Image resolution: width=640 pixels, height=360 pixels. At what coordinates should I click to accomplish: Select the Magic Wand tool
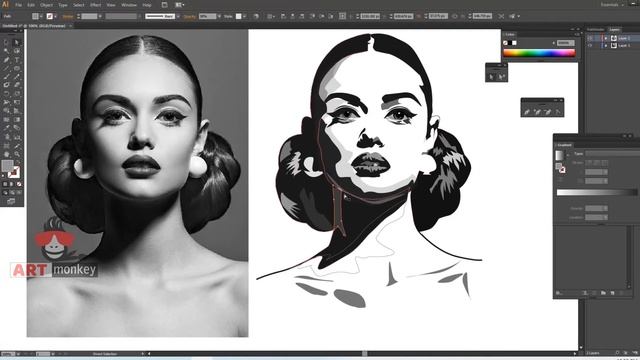[6, 51]
